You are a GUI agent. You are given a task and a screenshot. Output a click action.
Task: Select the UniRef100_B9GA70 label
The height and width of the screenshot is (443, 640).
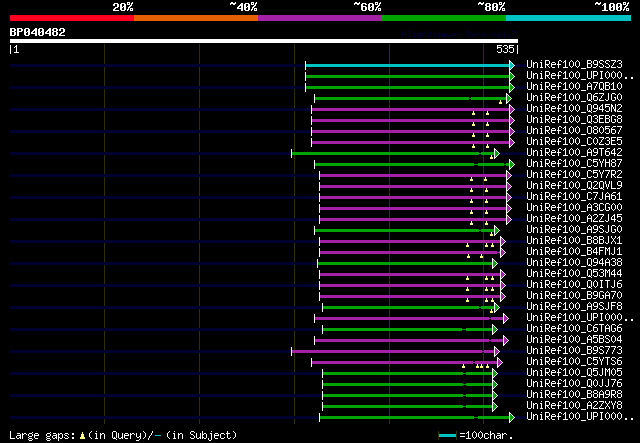pos(574,296)
